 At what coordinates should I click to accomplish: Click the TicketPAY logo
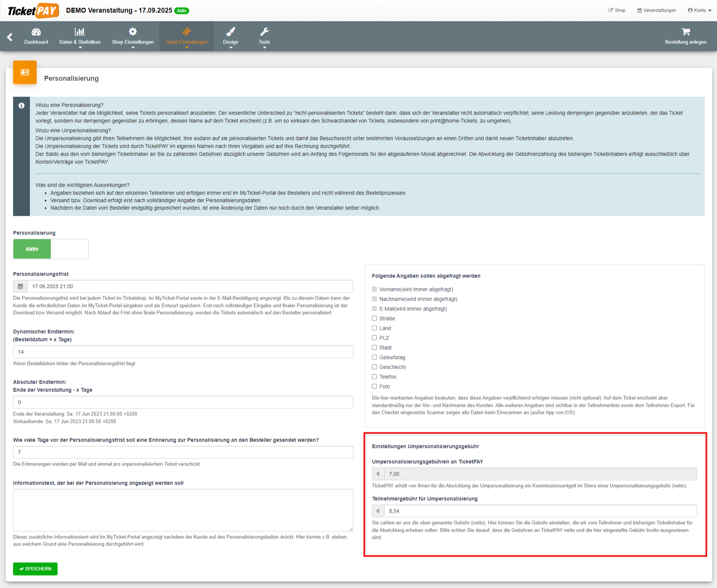pyautogui.click(x=33, y=10)
